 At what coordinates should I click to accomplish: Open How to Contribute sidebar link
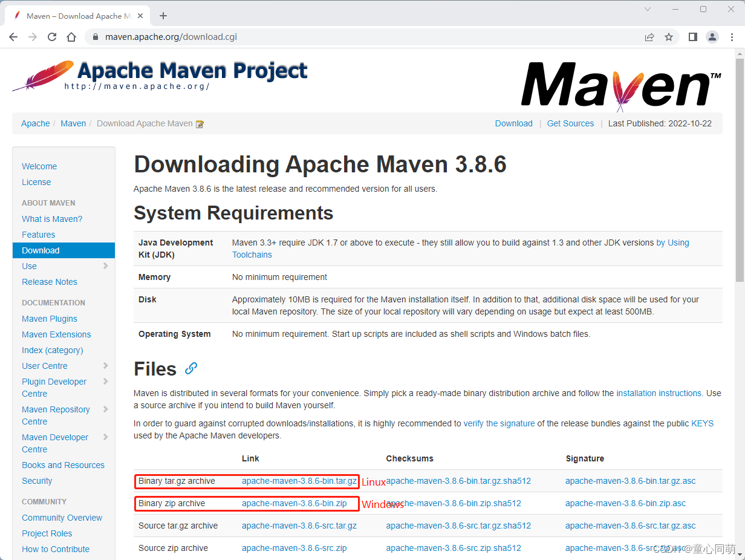click(x=56, y=549)
